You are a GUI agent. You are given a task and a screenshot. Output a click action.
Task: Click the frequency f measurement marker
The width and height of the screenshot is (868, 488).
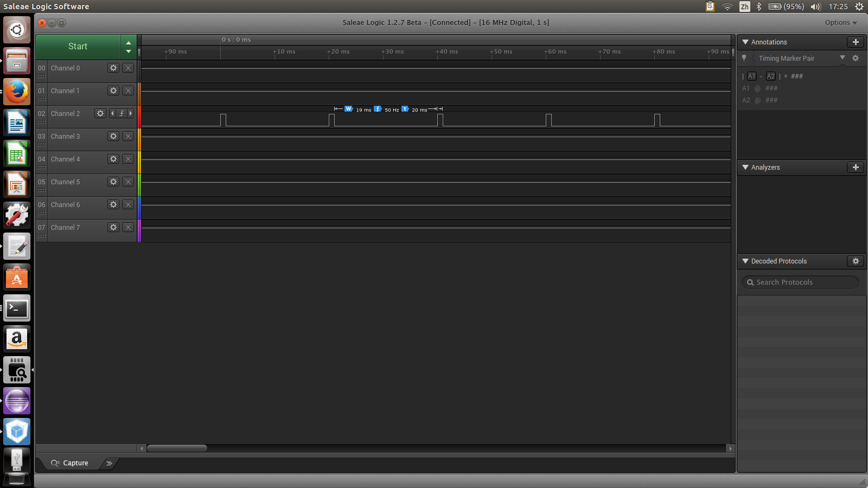[378, 109]
